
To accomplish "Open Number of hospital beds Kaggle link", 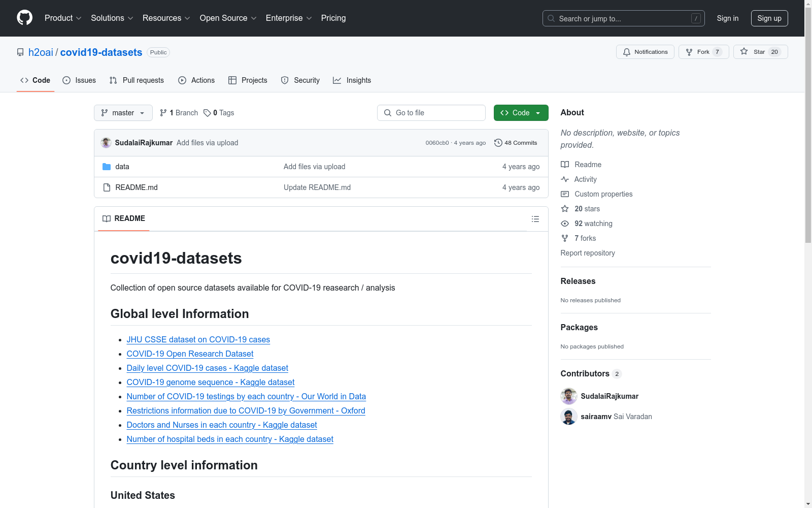I will [230, 439].
